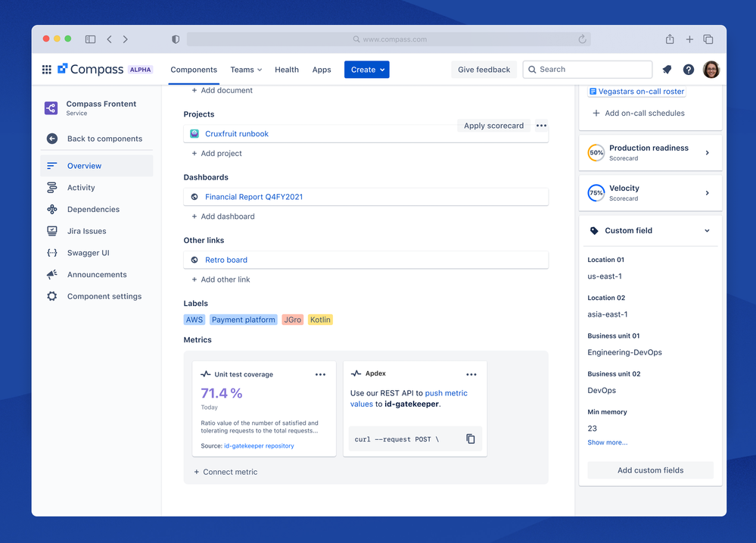Click the Compass Frontent service icon
The image size is (756, 543).
click(51, 108)
